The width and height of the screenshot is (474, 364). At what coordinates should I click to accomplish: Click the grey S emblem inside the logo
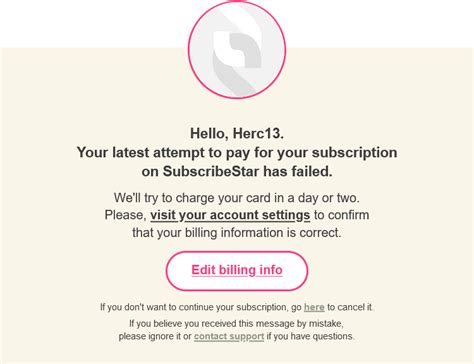point(237,50)
